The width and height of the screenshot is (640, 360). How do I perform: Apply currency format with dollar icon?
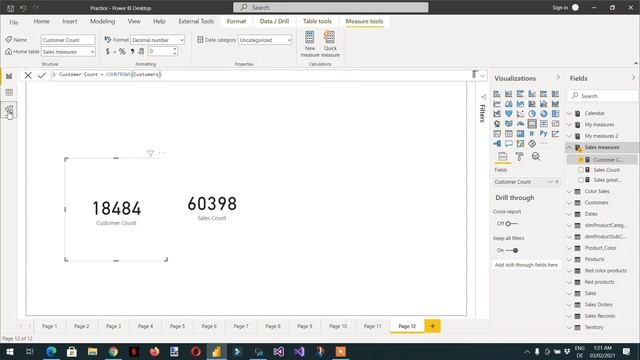[x=107, y=51]
